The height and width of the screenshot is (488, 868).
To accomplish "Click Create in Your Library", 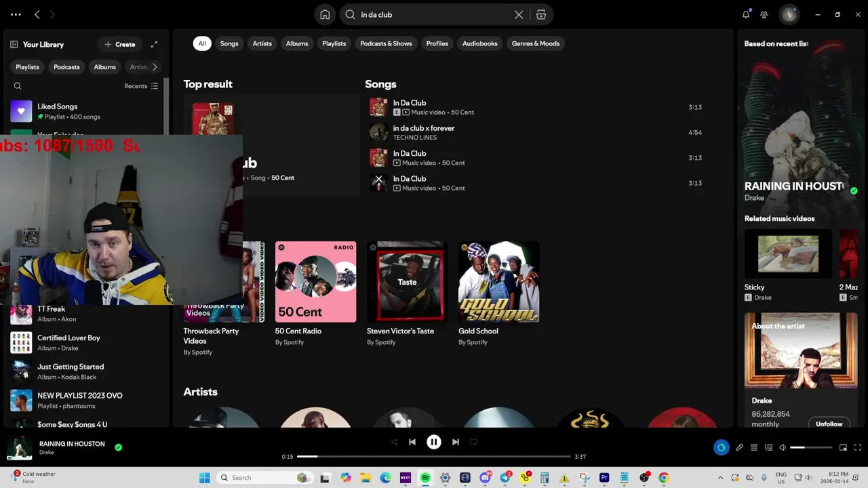I will 120,44.
